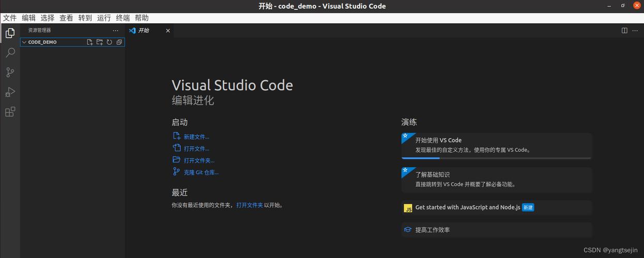Click the 打开文件夹 link under 最近
The width and height of the screenshot is (644, 258).
(250, 205)
